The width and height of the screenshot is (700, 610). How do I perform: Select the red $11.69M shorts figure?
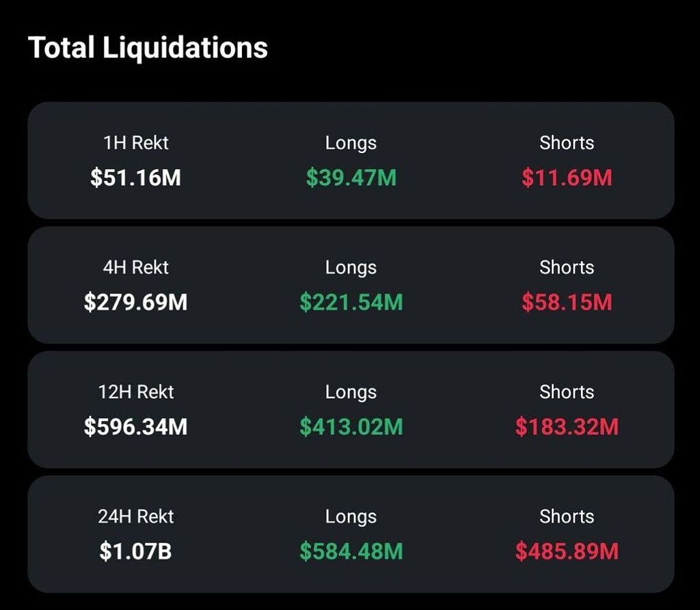click(567, 177)
